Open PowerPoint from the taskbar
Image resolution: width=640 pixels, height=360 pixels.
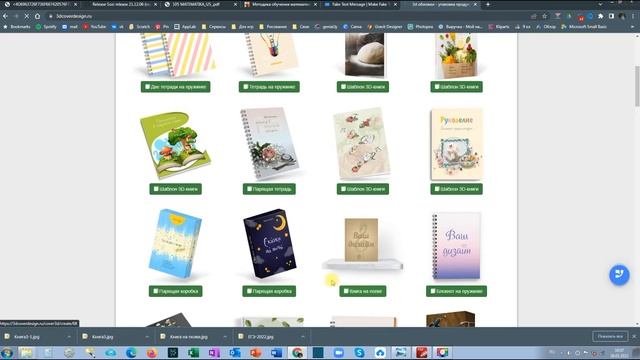(x=256, y=352)
